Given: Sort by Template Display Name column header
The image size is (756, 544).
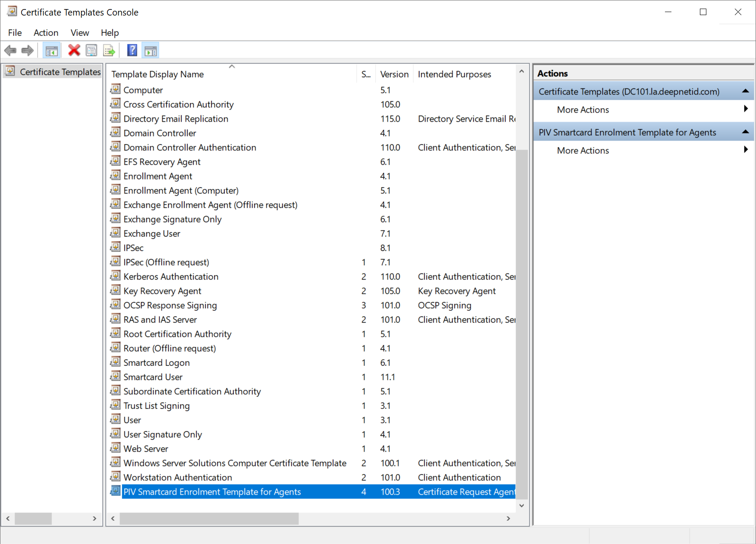Looking at the screenshot, I should [157, 74].
